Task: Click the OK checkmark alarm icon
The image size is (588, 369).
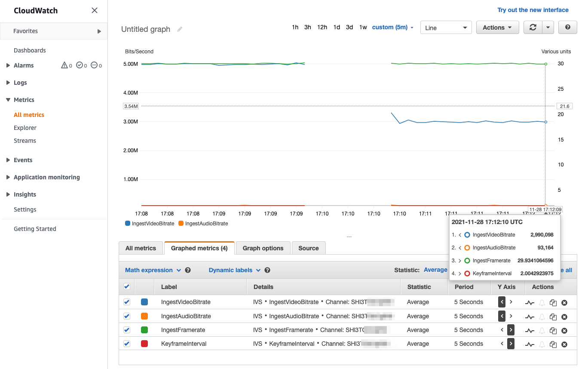Action: pyautogui.click(x=79, y=65)
